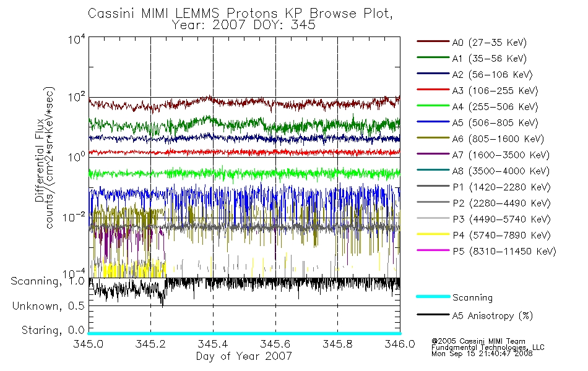The height and width of the screenshot is (371, 588).
Task: Click the dark green A1 legend line swatch
Action: point(433,58)
